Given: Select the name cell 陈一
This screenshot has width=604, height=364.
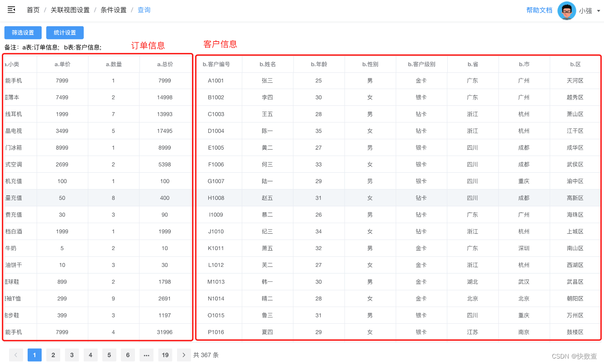Looking at the screenshot, I should coord(268,131).
